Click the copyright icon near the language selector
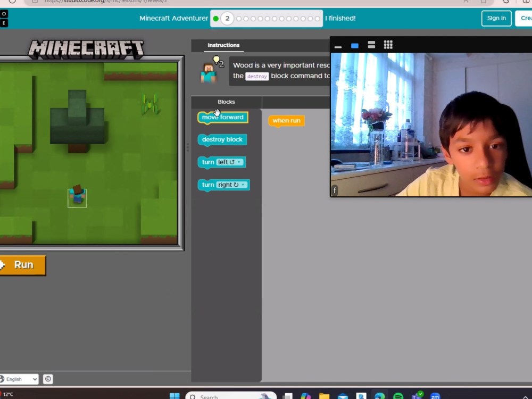Viewport: 532px width, 399px height. point(48,379)
